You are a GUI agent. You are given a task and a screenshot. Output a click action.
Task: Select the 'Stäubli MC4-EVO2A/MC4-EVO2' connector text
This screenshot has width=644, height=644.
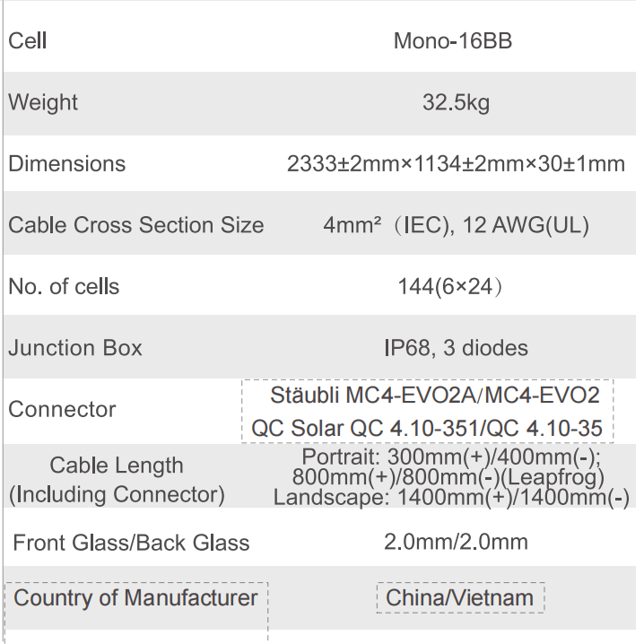coord(429,395)
